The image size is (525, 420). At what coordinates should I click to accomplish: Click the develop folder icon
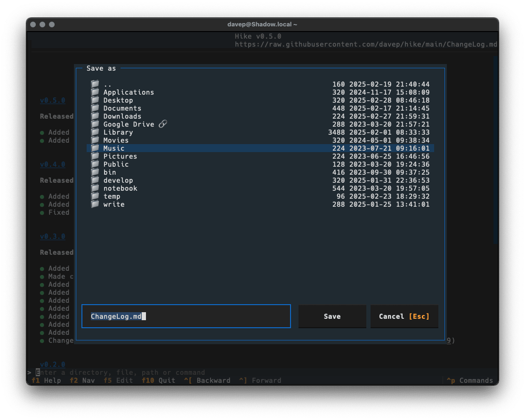(x=95, y=180)
